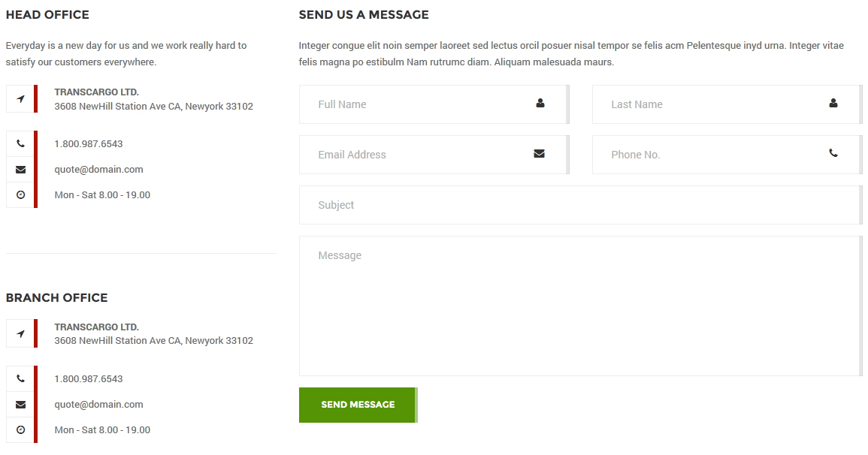Screen dimensions: 868x455
Task: Click the Head Office envelope icon
Action: (20, 170)
